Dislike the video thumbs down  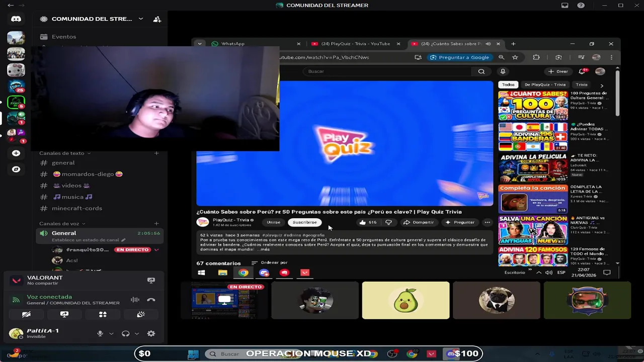click(388, 222)
